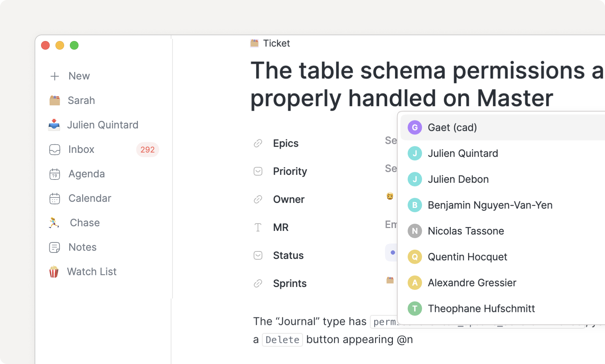
Task: Select Theophane Hufschmitt from the list
Action: (x=481, y=309)
